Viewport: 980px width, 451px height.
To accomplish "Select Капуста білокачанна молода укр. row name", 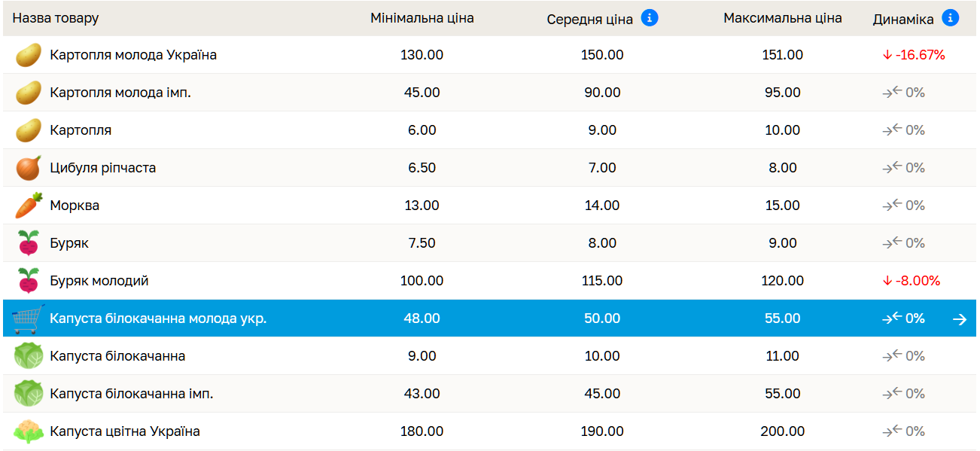I will 158,318.
